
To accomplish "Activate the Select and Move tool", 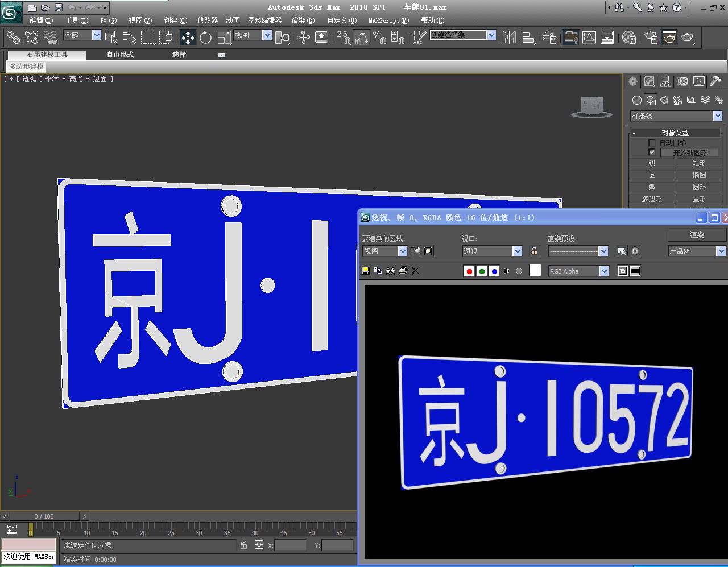I will [x=187, y=38].
